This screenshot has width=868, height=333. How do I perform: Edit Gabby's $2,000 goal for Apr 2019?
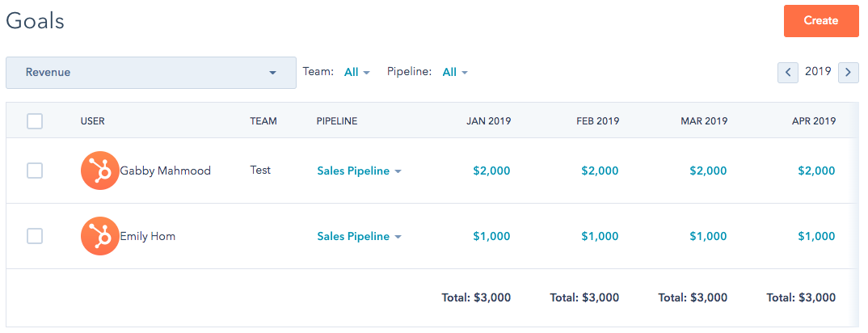click(x=815, y=171)
